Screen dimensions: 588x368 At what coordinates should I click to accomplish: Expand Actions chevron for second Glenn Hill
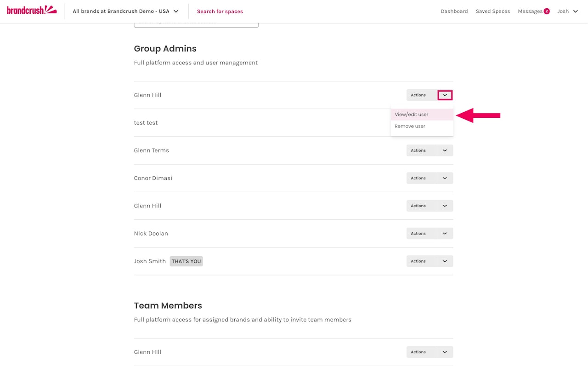click(445, 206)
